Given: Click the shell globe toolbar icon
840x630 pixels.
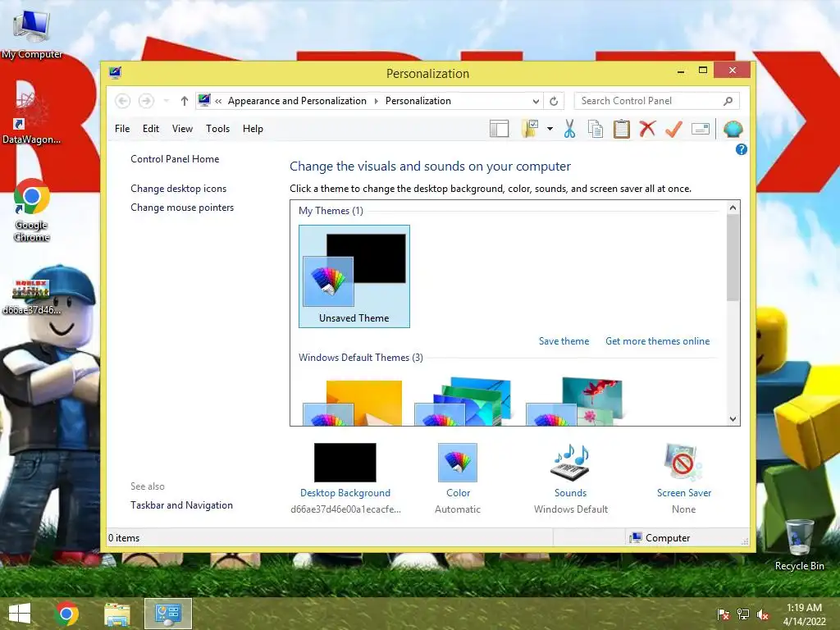Looking at the screenshot, I should [733, 129].
